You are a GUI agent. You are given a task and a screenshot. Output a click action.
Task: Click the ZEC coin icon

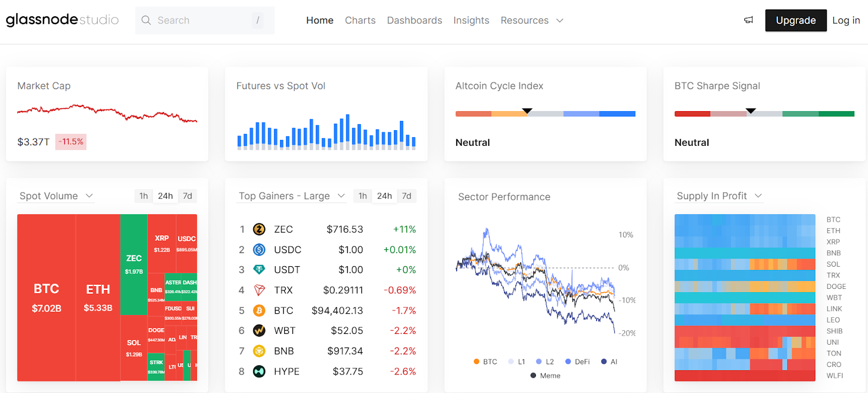pos(259,229)
